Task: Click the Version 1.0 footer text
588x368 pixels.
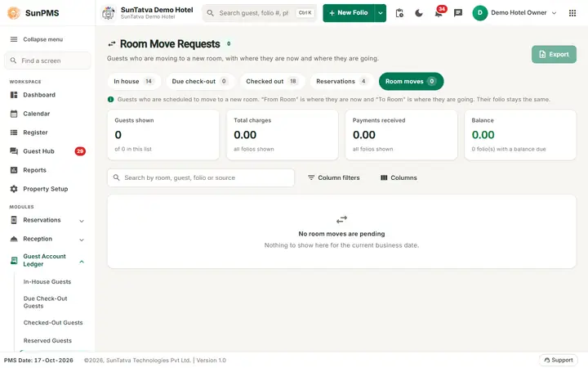Action: click(x=212, y=361)
